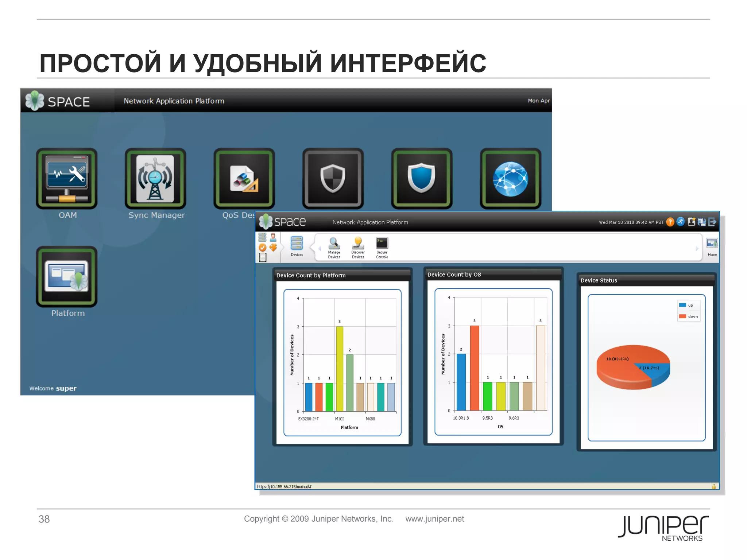
Task: Click 'Mon Apr' date in back window header
Action: [539, 101]
